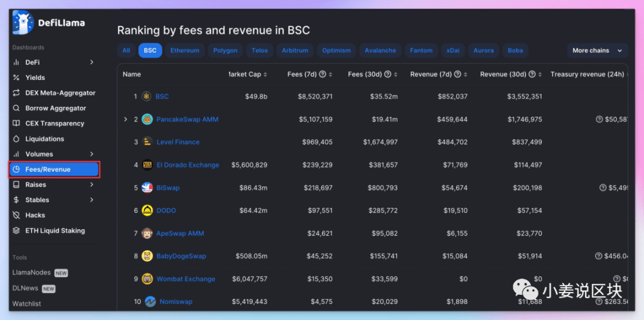Select the xDai chain filter
This screenshot has width=644, height=320.
(453, 51)
